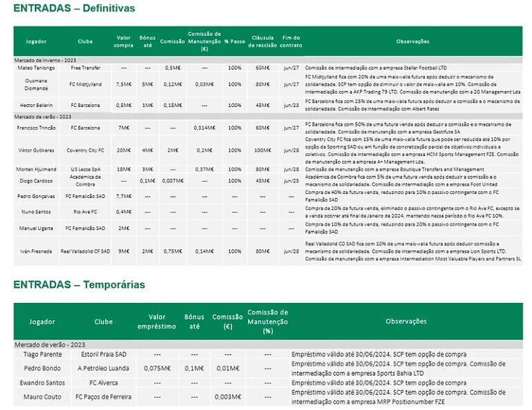Click the 'ENTRADAS – Temporárias' heading
Image resolution: width=532 pixels, height=410 pixels.
pos(79,284)
